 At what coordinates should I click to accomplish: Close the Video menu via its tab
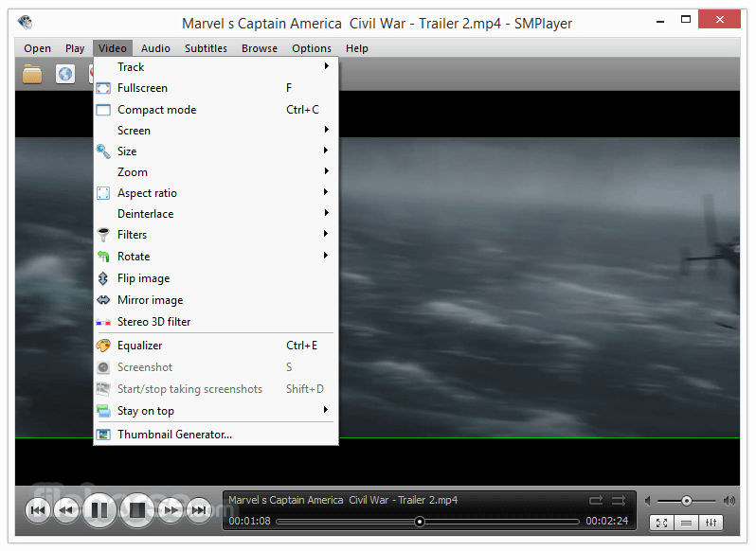113,48
